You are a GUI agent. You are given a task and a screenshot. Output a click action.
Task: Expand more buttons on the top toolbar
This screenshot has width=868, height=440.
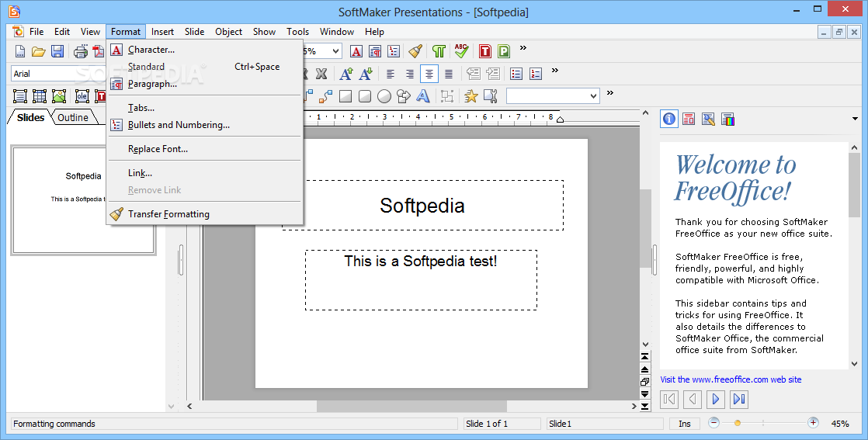(x=523, y=49)
